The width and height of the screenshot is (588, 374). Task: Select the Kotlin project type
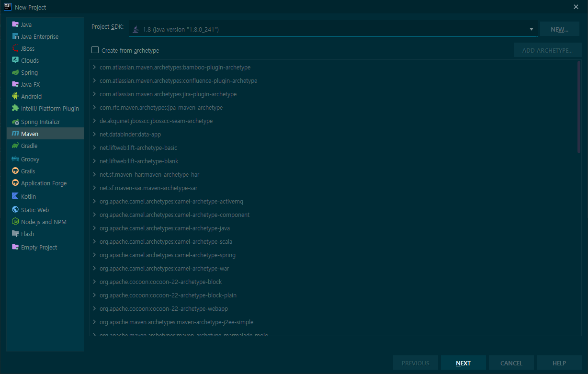[45, 196]
